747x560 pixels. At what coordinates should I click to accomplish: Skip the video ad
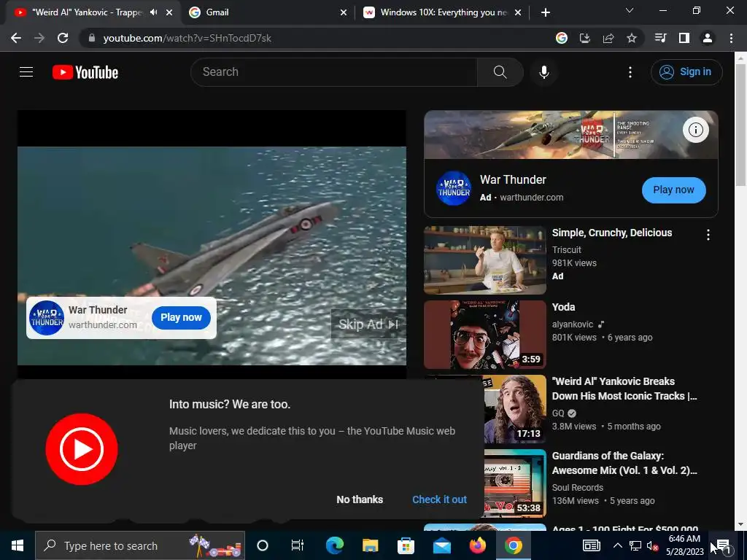368,324
